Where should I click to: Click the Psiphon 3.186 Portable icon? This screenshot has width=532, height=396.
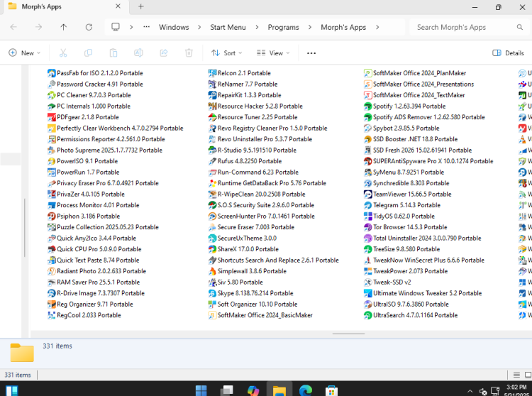pos(52,216)
